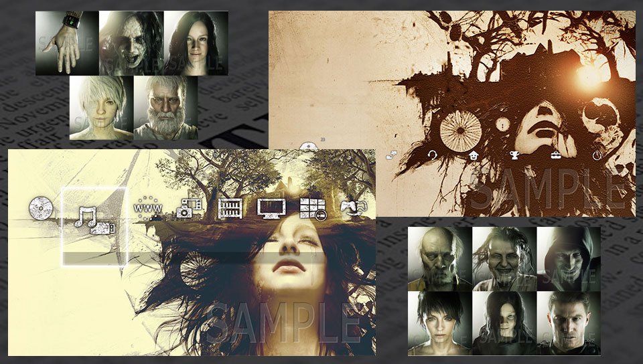Select the hooded figure avatar
Viewport: 643px width, 364px height.
[568, 258]
